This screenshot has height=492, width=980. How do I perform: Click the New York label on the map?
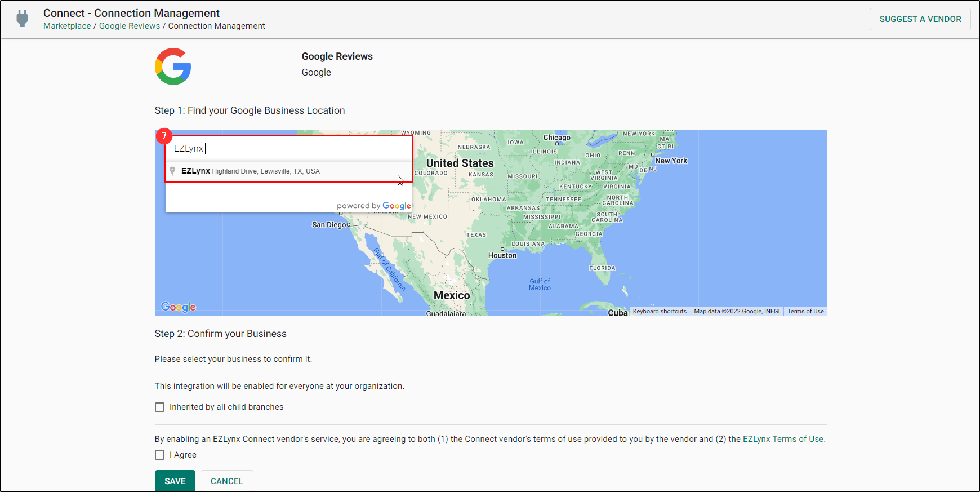(671, 161)
